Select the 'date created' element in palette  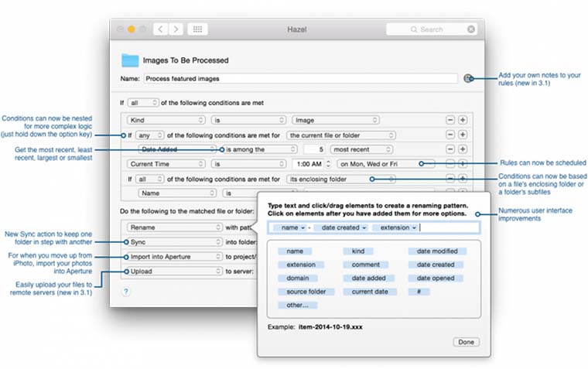436,265
